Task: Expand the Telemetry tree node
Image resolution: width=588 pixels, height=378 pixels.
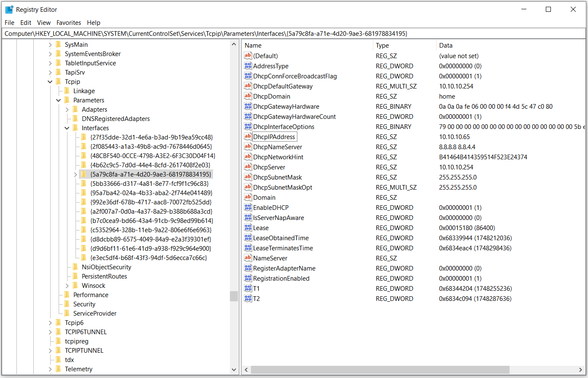Action: [x=50, y=369]
